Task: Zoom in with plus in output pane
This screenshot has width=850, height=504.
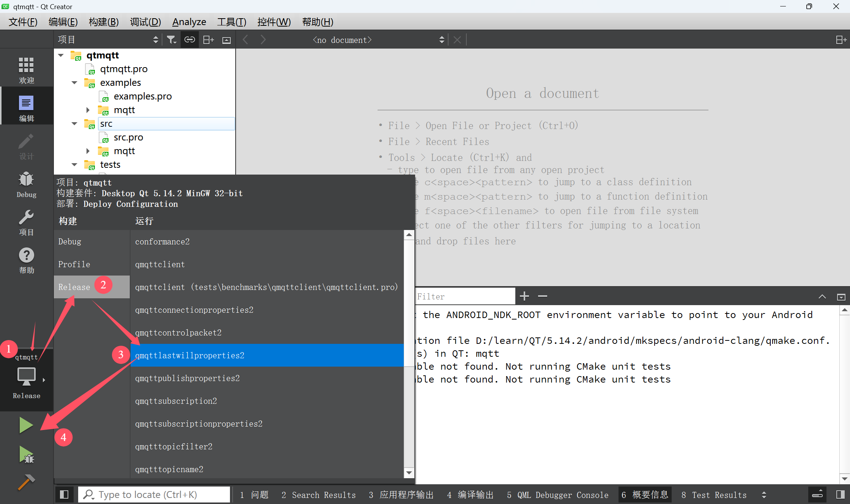Action: [x=524, y=296]
